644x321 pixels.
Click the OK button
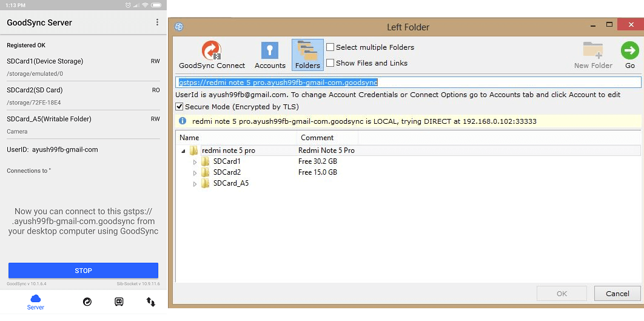(562, 294)
